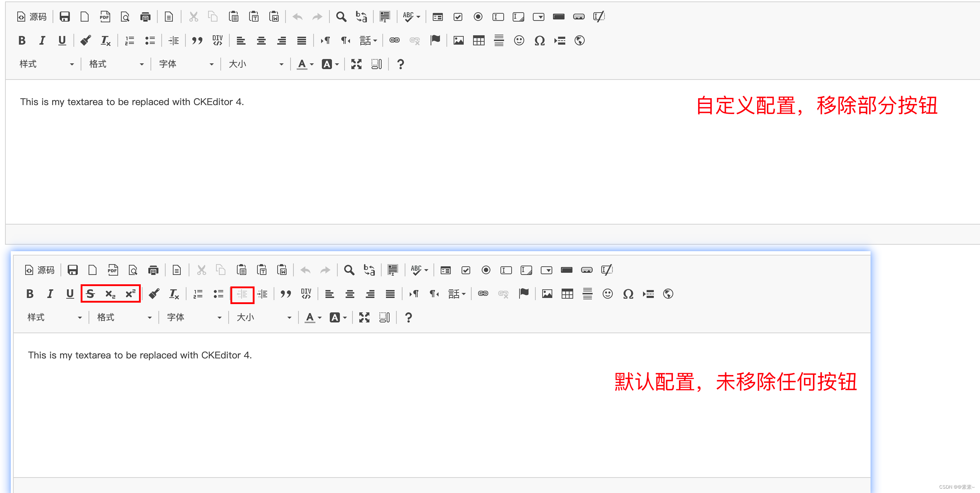Image resolution: width=980 pixels, height=493 pixels.
Task: Open text color picker in top editor
Action: tap(305, 64)
